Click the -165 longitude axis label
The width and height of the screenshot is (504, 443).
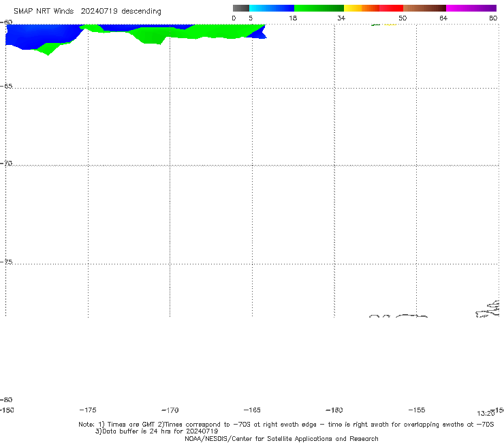pos(252,410)
